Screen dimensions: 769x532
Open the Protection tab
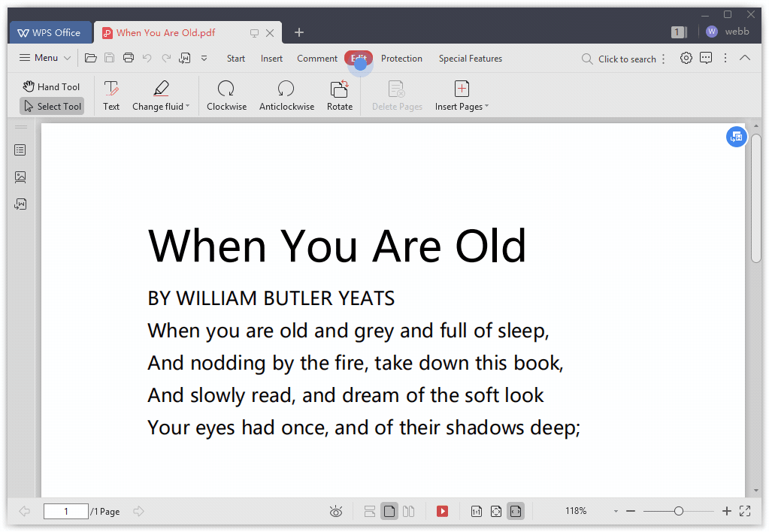(401, 58)
